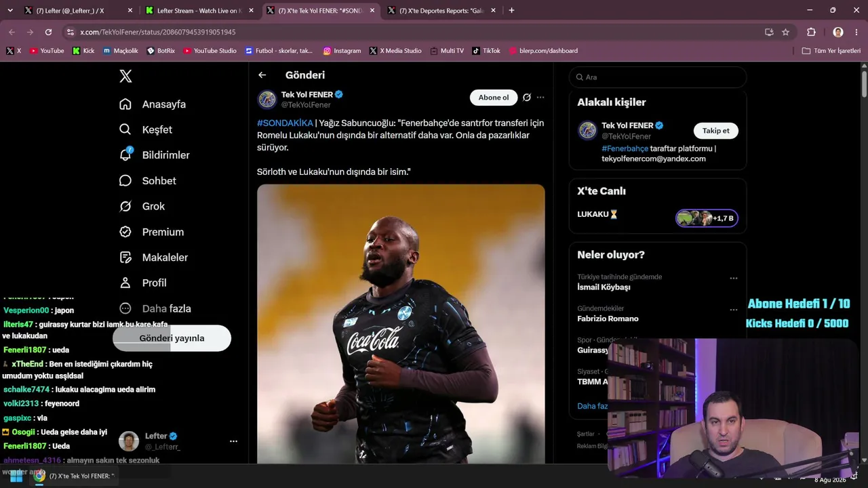868x488 pixels.
Task: Close the Deportes Reports tab
Action: pos(492,10)
